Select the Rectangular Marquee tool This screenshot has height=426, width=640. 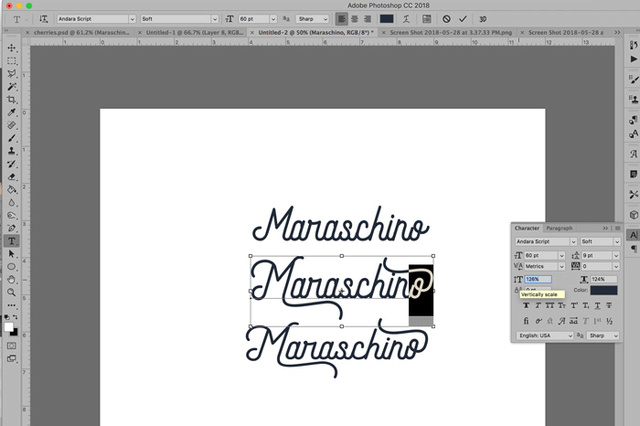11,61
